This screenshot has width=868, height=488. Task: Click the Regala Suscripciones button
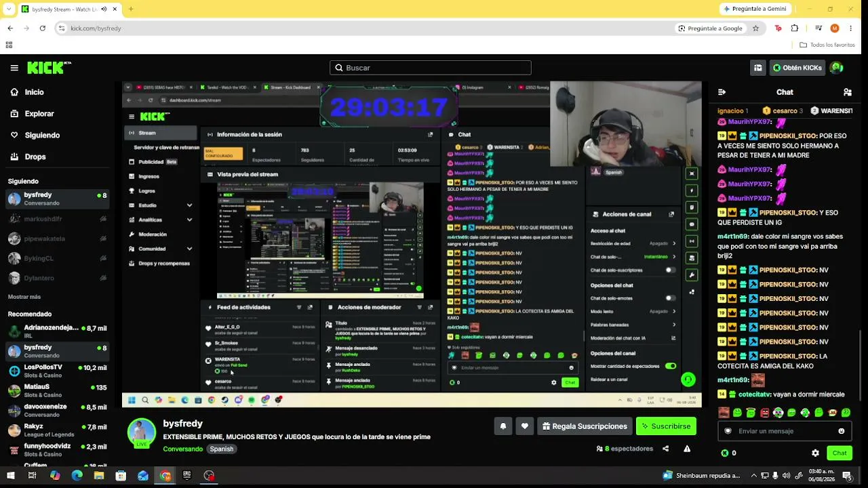coord(585,426)
